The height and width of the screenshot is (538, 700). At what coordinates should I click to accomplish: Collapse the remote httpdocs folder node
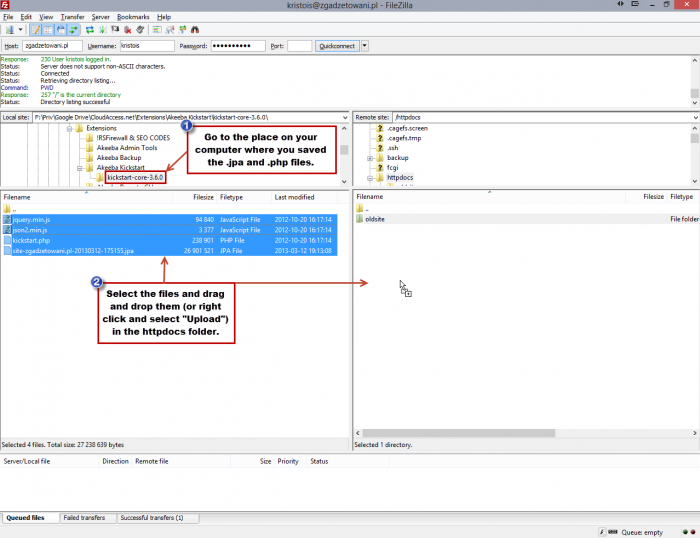[370, 178]
